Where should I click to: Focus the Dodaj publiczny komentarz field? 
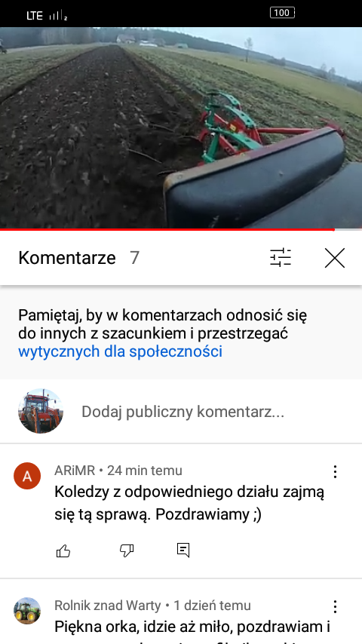click(183, 412)
